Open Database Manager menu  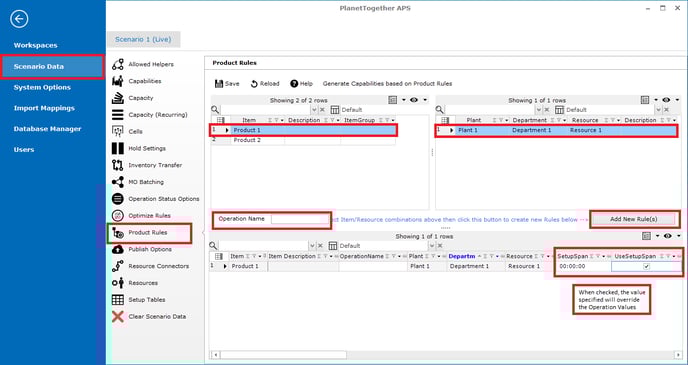[47, 129]
